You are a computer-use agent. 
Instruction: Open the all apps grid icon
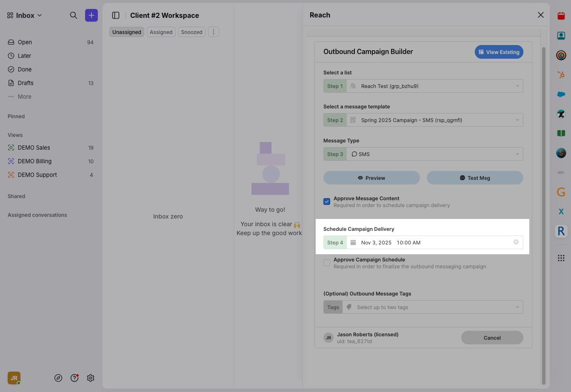tap(561, 258)
